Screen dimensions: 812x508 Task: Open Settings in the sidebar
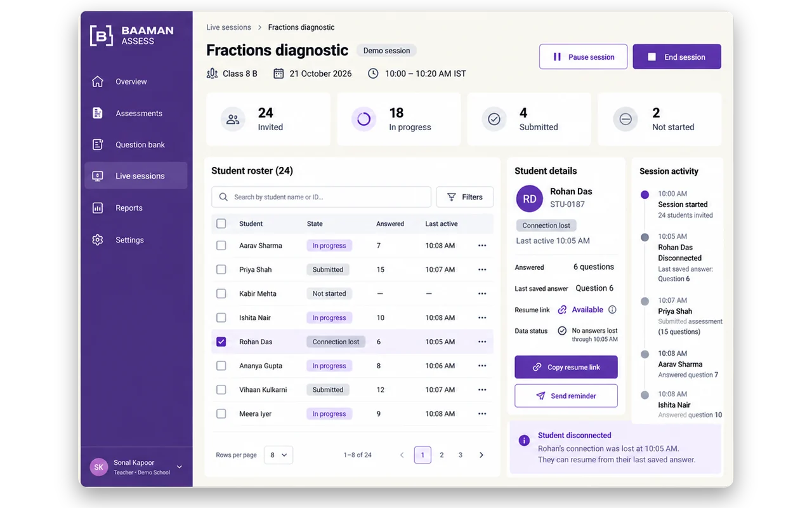click(x=136, y=240)
